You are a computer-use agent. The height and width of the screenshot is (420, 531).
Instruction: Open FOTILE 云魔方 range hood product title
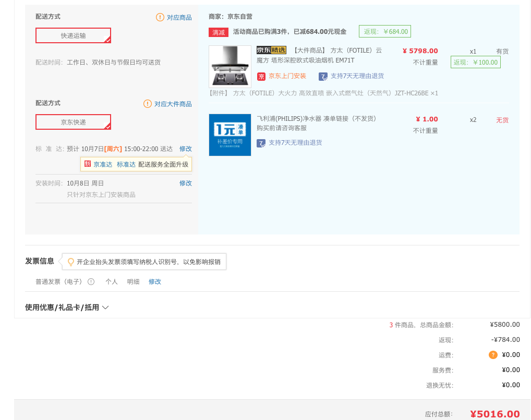click(320, 55)
